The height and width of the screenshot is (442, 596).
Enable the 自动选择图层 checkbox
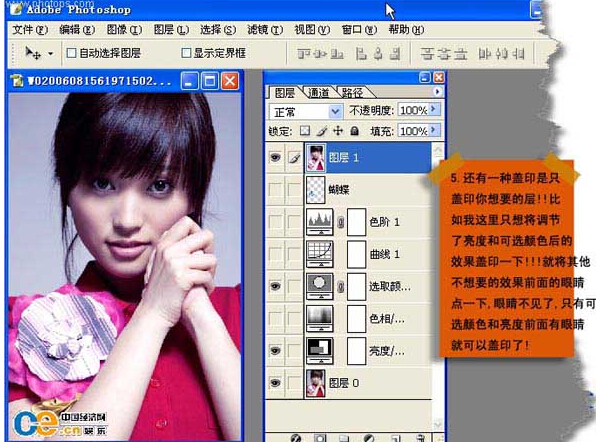(71, 53)
